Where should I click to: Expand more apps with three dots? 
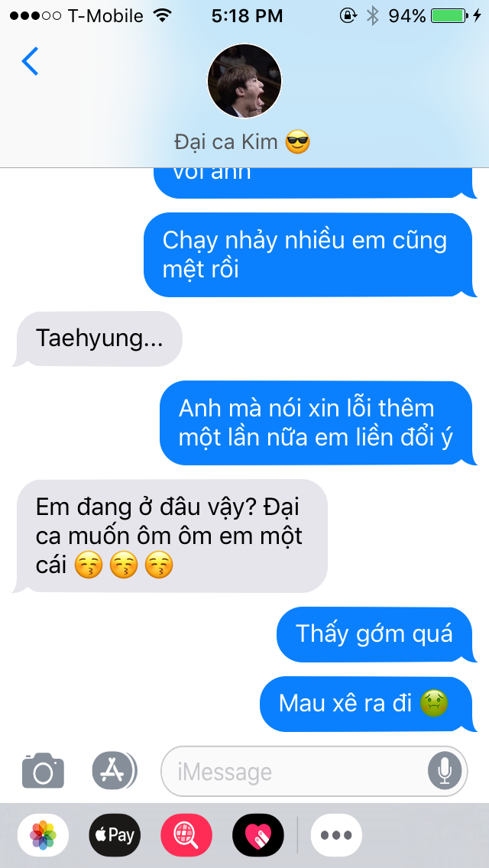tap(336, 835)
